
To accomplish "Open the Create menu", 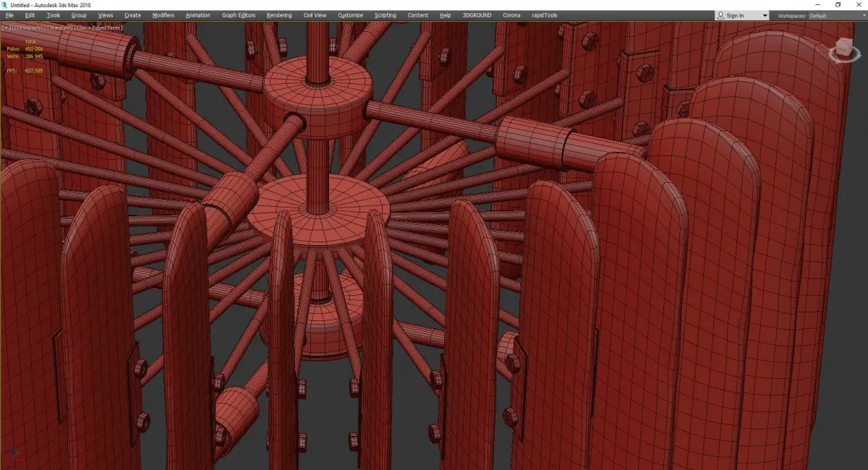I will (x=132, y=15).
